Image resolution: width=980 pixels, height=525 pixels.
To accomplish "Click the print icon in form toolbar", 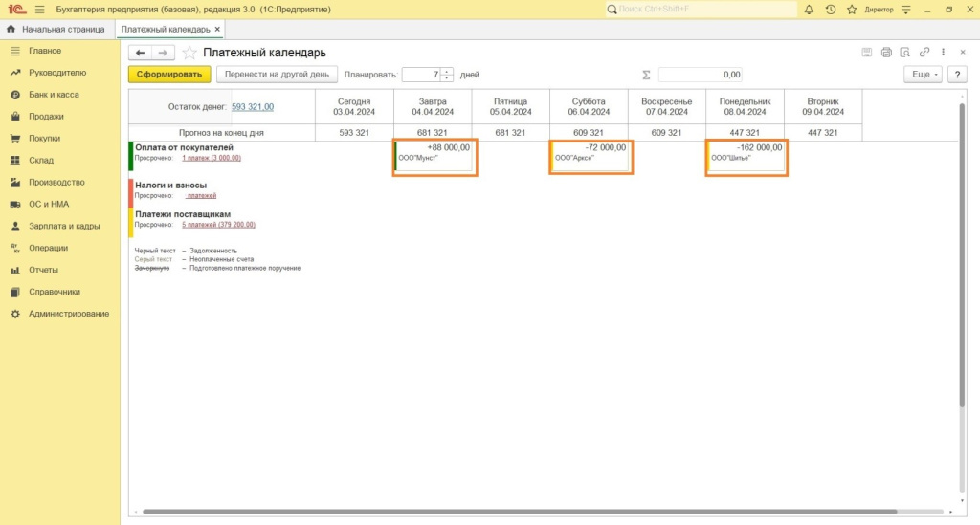I will pos(886,52).
